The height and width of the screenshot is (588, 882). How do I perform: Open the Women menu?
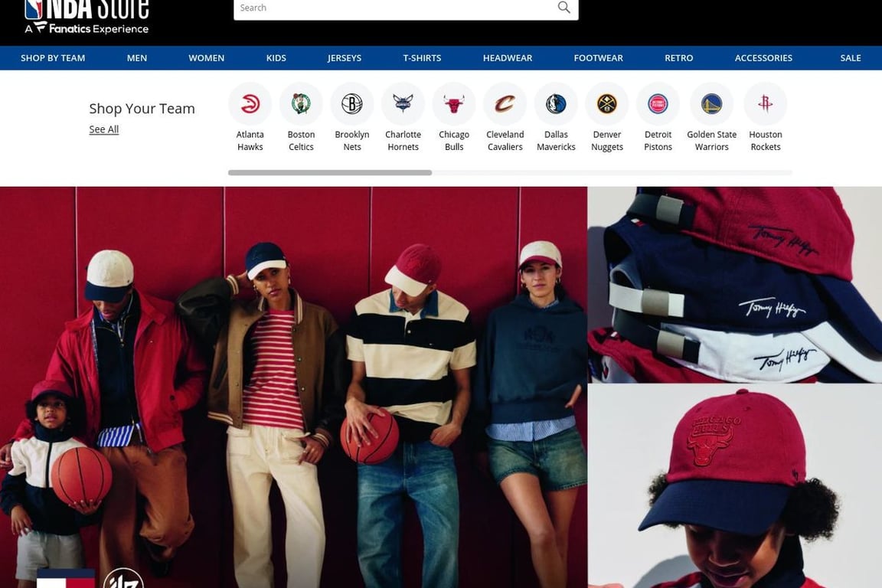pyautogui.click(x=207, y=58)
